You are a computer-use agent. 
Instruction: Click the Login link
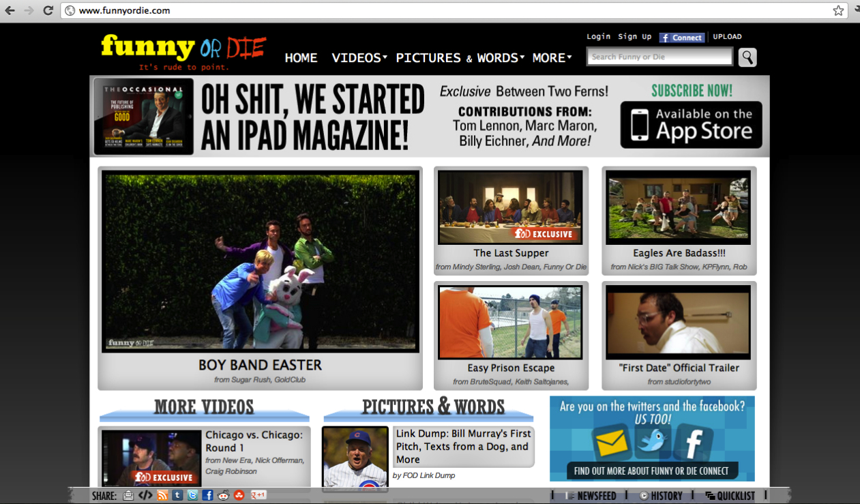(599, 37)
